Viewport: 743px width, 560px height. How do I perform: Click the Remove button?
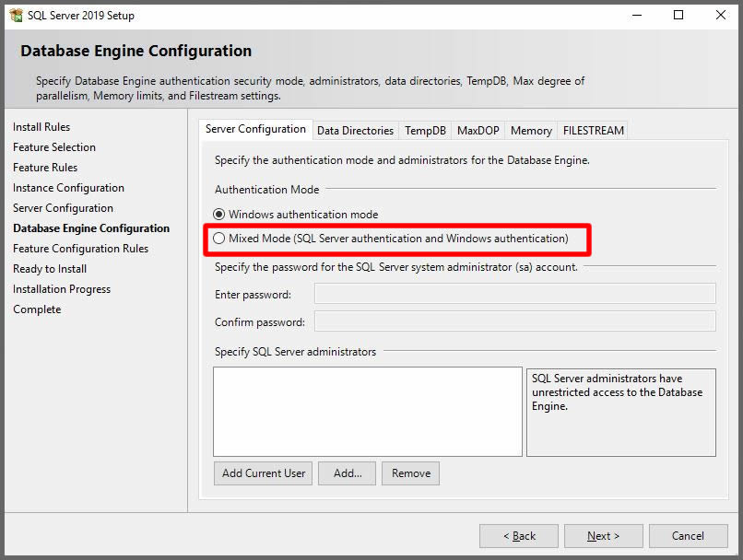410,473
